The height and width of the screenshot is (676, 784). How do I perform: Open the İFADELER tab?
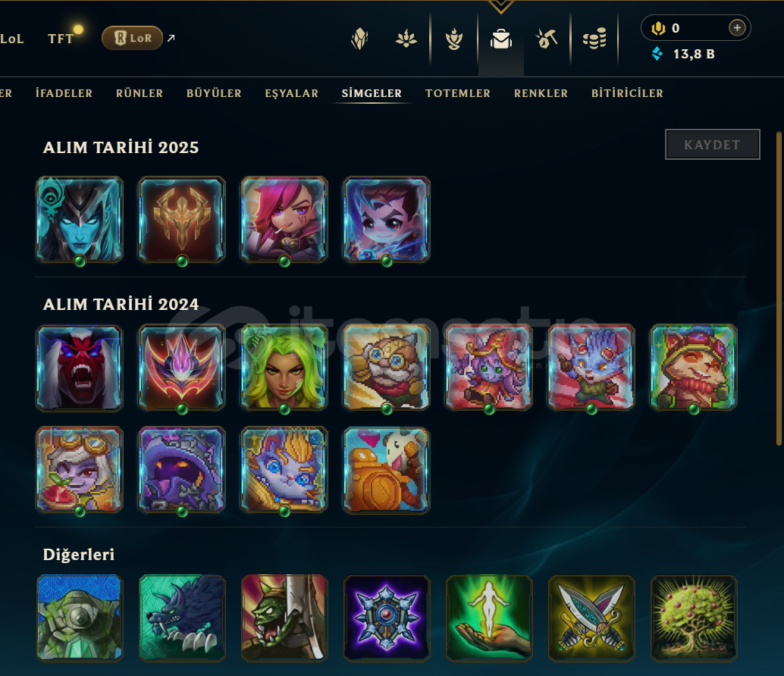tap(64, 93)
